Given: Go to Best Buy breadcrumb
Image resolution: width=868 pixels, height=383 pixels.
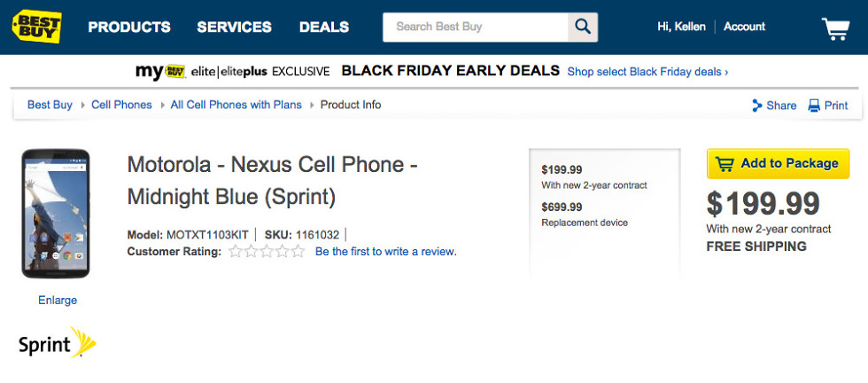Looking at the screenshot, I should [x=50, y=105].
